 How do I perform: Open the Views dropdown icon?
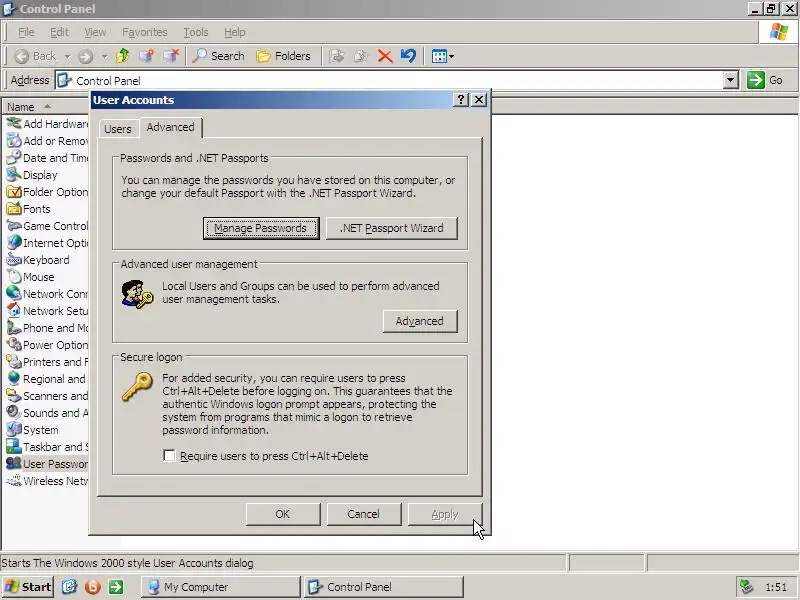pos(442,56)
